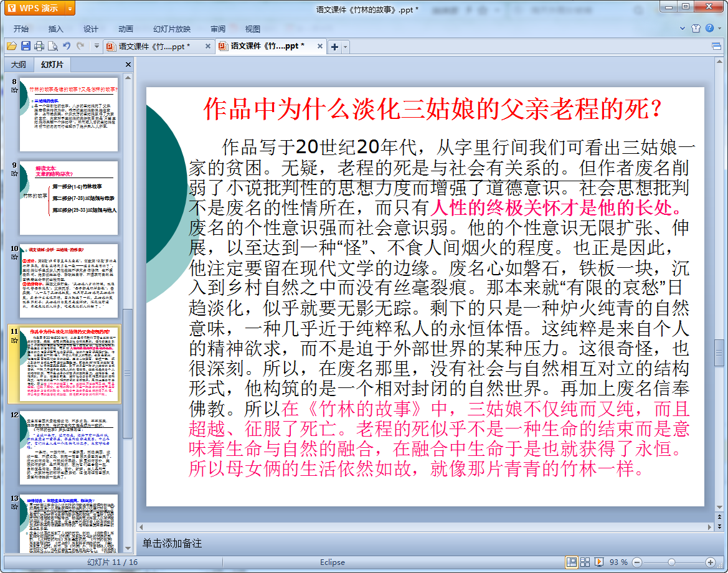Open file with the folder icon

click(12, 46)
